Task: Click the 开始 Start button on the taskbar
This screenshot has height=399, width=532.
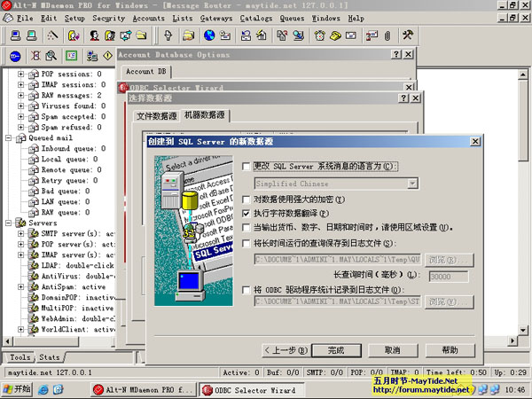Action: tap(16, 389)
